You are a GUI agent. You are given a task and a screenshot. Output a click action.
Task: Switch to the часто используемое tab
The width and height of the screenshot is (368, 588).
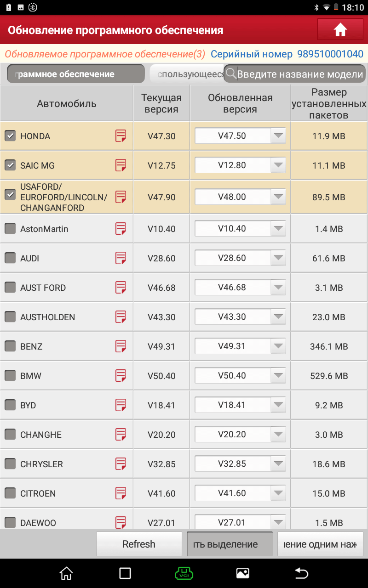pos(187,74)
